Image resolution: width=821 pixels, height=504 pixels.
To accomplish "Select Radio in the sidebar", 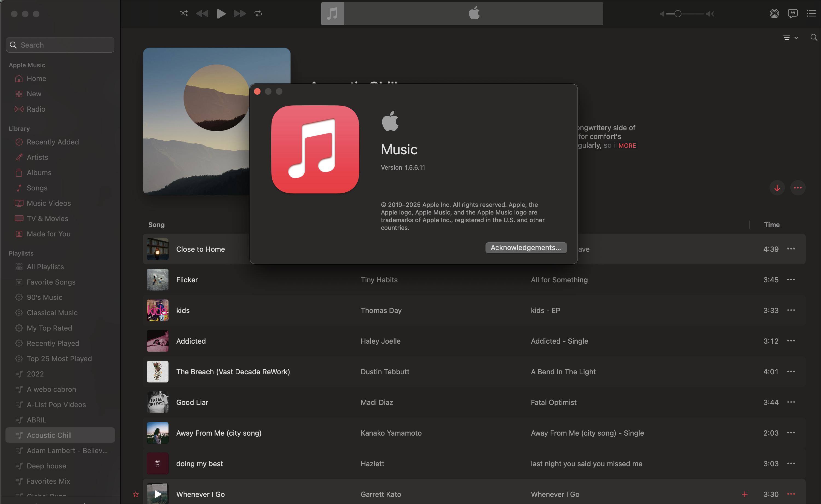I will point(36,109).
